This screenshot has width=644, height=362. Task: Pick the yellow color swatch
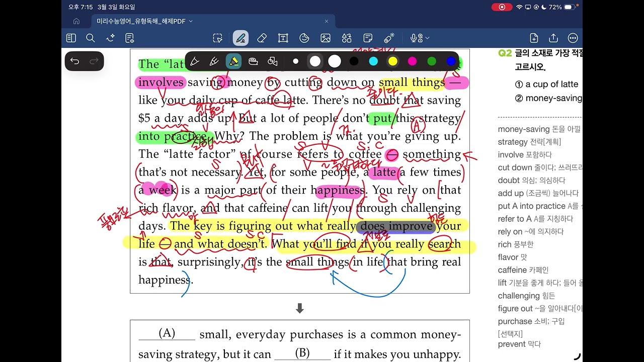[393, 61]
